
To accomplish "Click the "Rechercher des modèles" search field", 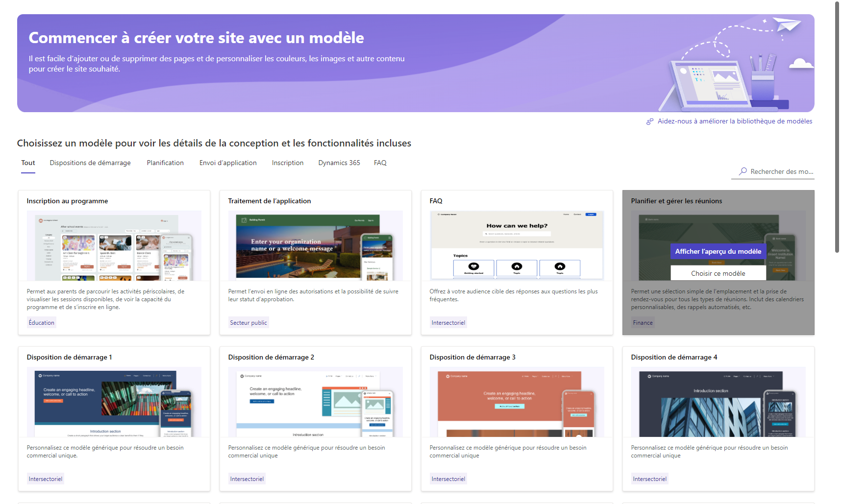I will [x=779, y=171].
